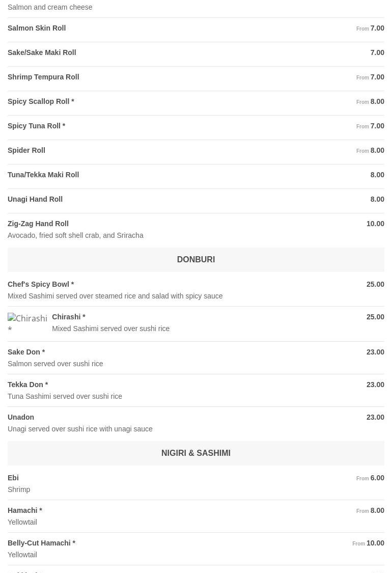Viewport: 392px width, 573px height.
Task: Open Spicy Scallop Roll options
Action: pos(196,102)
